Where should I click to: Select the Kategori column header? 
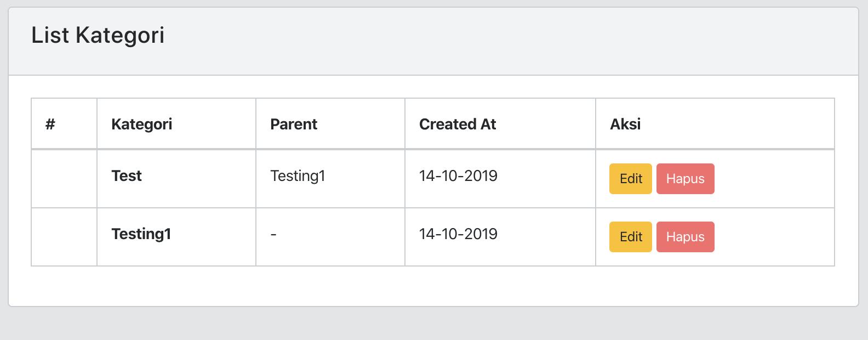141,124
